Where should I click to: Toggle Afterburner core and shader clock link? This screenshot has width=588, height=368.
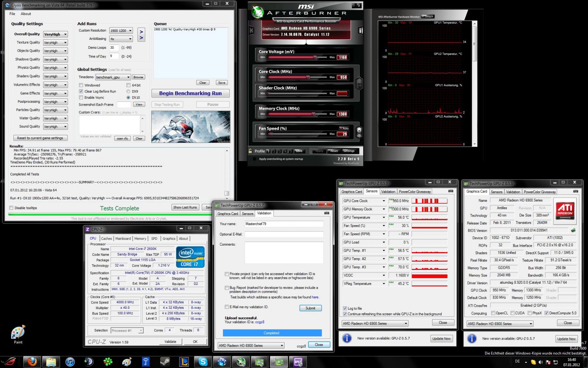359,83
